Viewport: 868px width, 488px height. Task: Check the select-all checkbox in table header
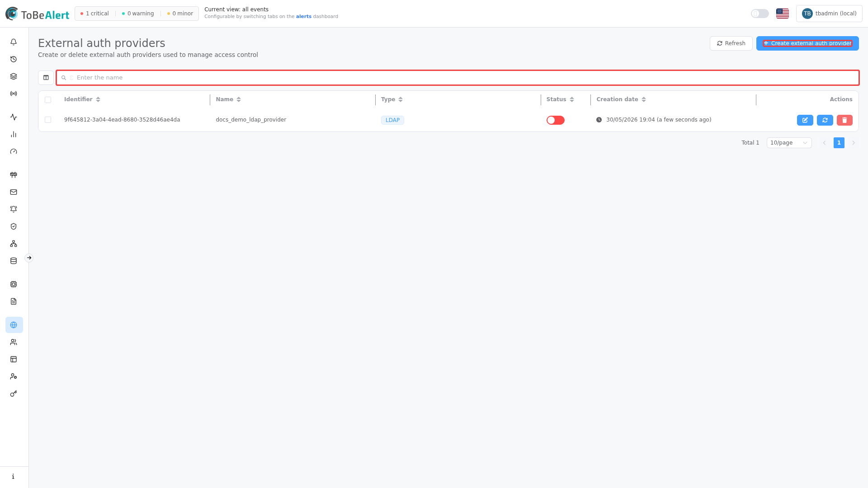coord(48,100)
